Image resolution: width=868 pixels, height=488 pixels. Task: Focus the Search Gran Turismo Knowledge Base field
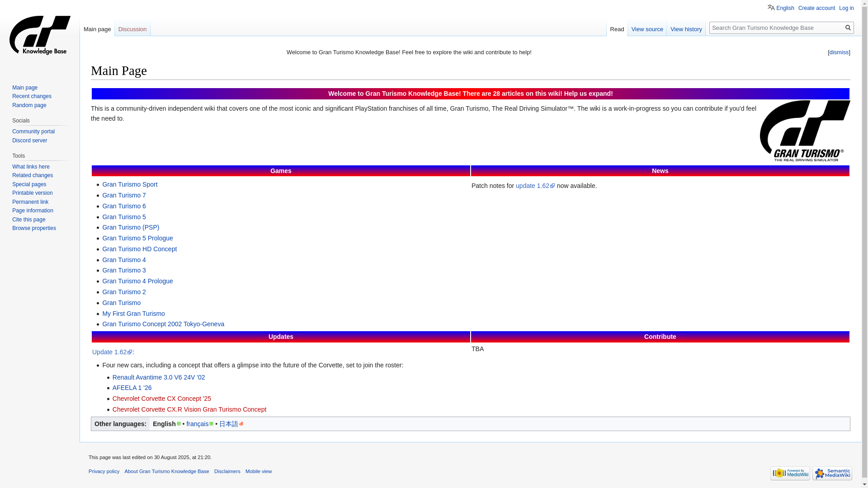776,28
